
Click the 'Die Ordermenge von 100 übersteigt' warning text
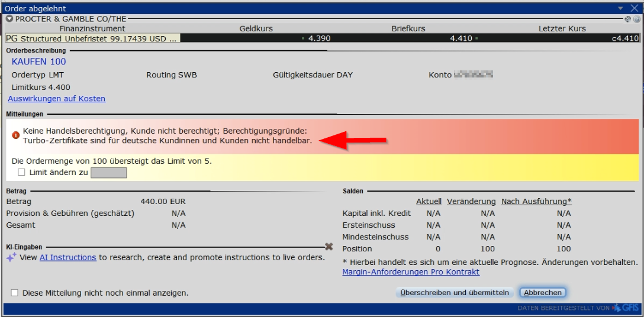[x=112, y=161]
